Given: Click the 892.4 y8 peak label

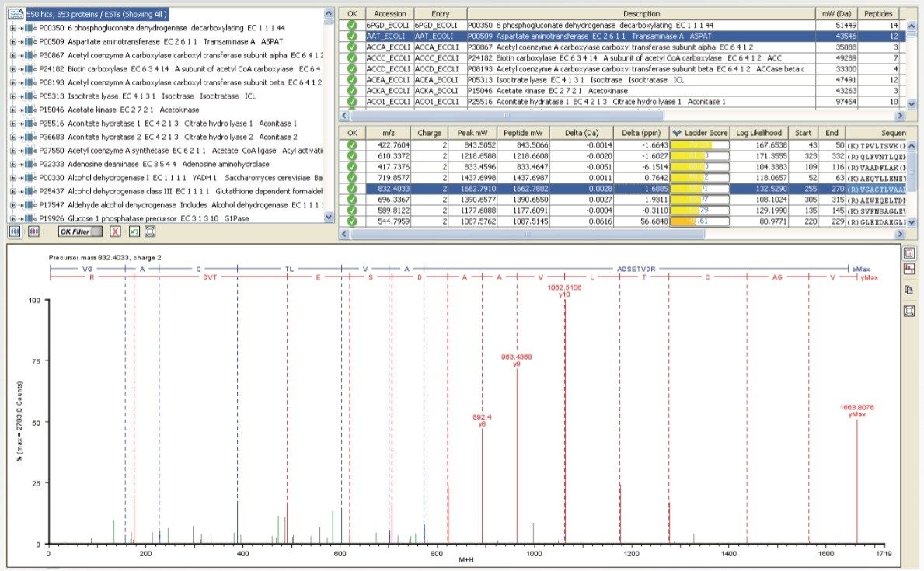Looking at the screenshot, I should [482, 420].
